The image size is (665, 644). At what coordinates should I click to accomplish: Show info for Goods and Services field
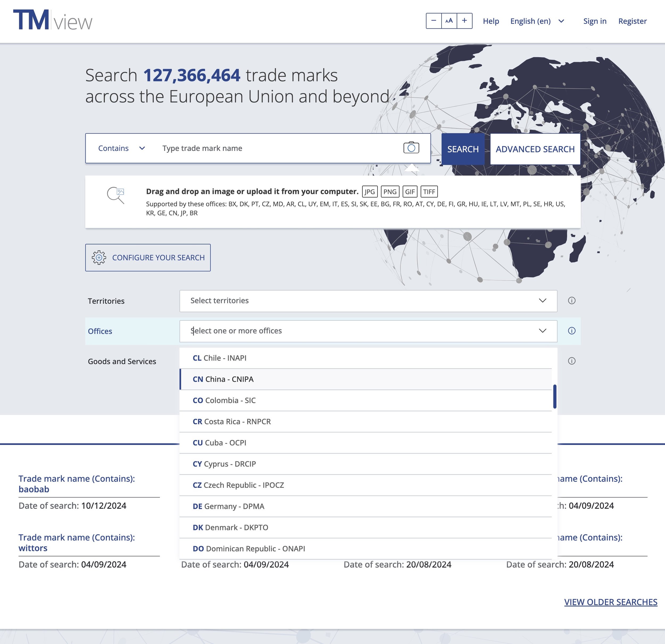point(572,361)
